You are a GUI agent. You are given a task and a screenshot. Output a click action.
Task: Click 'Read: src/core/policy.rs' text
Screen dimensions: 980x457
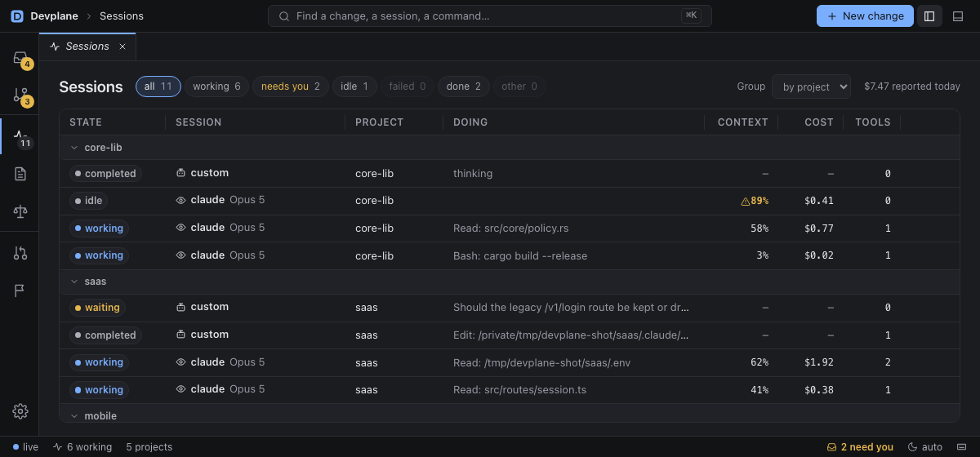(x=513, y=228)
